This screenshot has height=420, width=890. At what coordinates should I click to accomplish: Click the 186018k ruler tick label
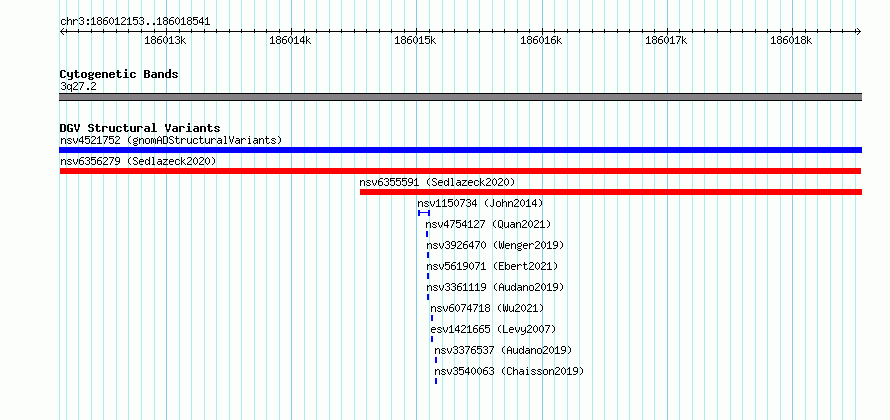click(791, 40)
